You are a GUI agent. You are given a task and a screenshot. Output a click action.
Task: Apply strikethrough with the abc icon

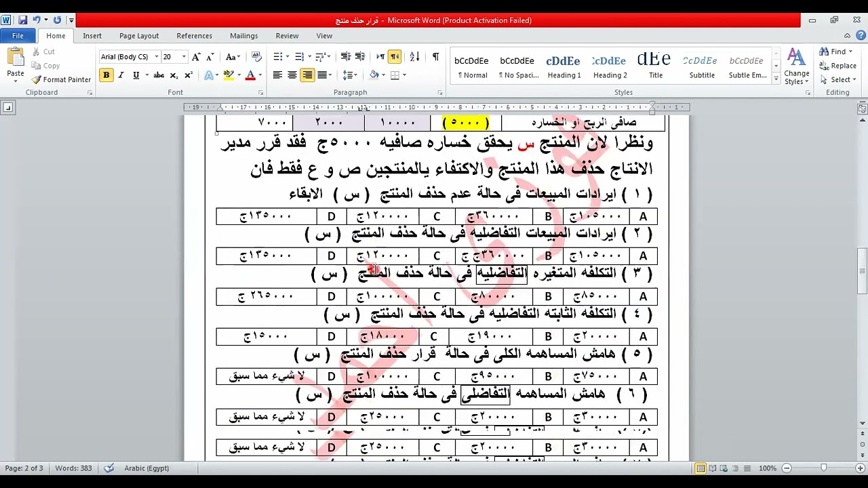click(x=159, y=75)
